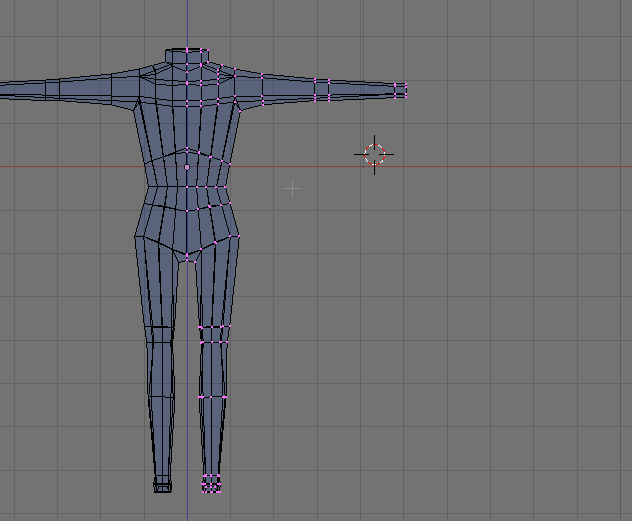Click the highlighted hand tip of the arm
This screenshot has width=632, height=521.
pyautogui.click(x=401, y=90)
